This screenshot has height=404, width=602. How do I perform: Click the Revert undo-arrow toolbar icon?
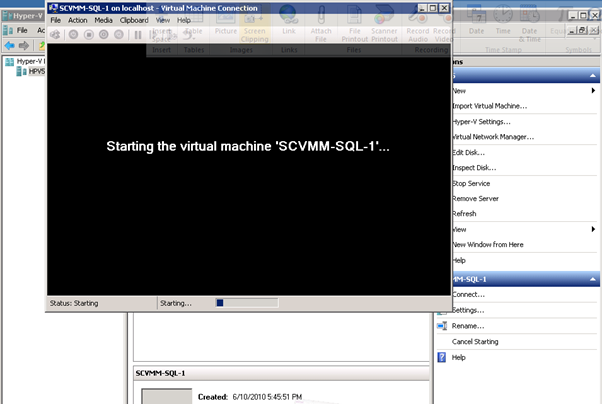click(187, 35)
